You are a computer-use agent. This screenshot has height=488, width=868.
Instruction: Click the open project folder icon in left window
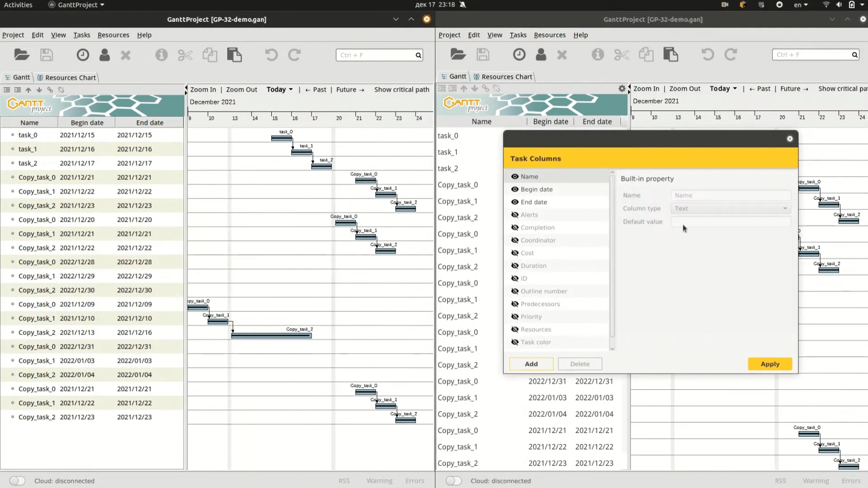[x=21, y=55]
